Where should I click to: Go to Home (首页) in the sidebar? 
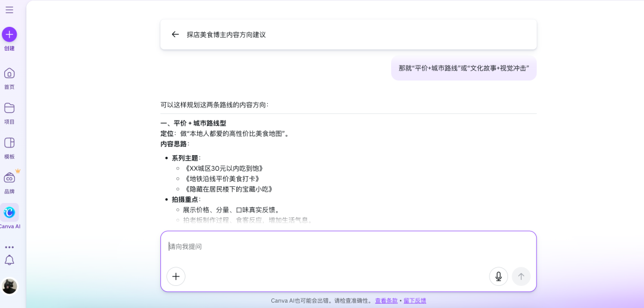tap(10, 73)
